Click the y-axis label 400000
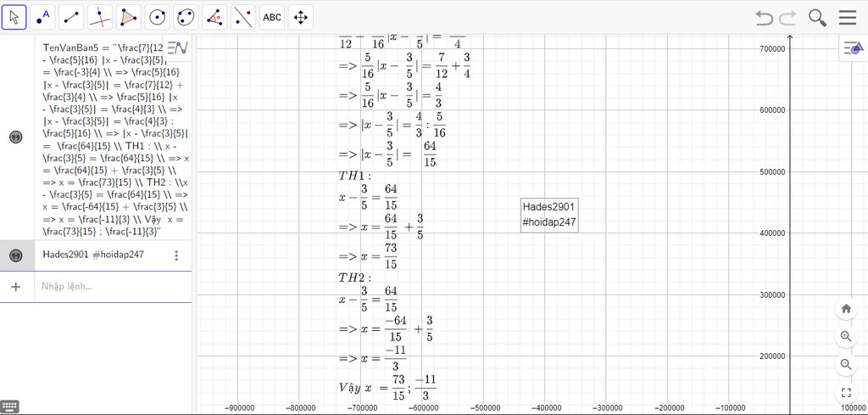Screen dimensions: 868x415 click(x=772, y=233)
